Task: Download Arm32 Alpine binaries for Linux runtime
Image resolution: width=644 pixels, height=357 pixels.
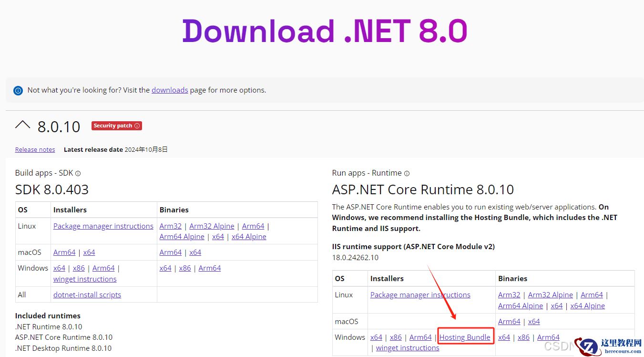Action: click(550, 294)
